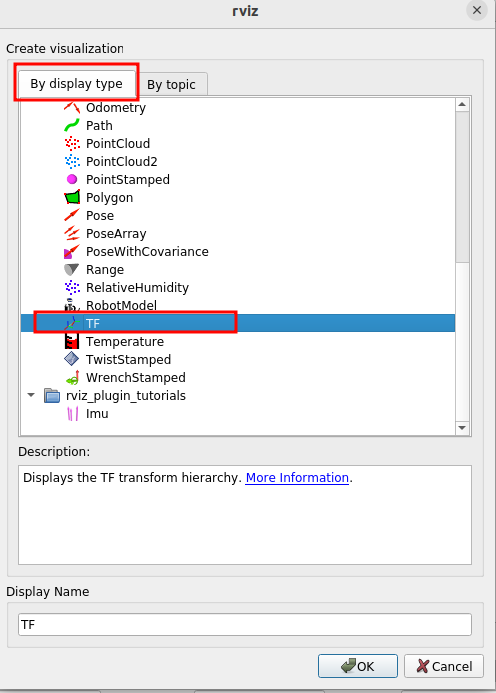This screenshot has width=496, height=693.
Task: Select the Imu display icon
Action: [72, 414]
